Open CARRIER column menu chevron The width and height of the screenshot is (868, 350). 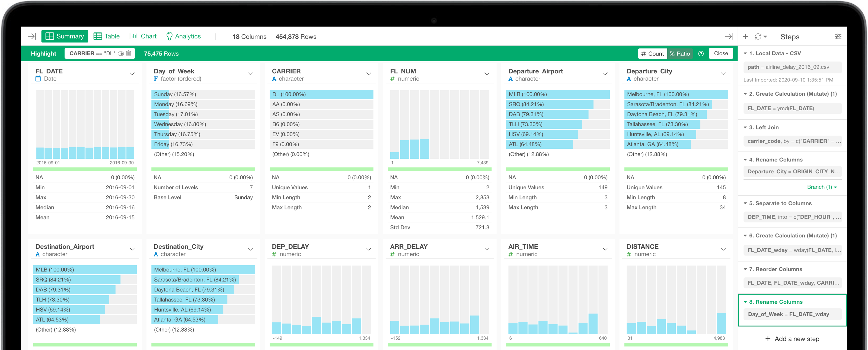pyautogui.click(x=369, y=74)
